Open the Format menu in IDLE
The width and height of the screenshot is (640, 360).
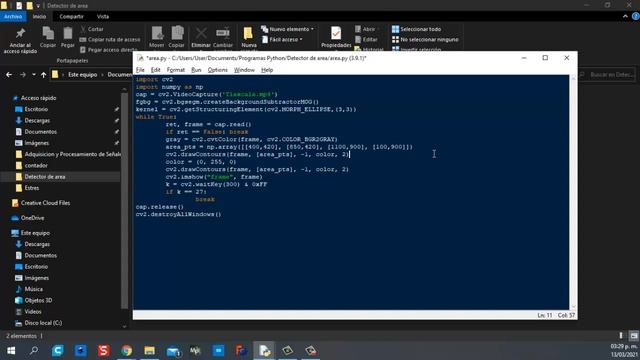point(176,70)
